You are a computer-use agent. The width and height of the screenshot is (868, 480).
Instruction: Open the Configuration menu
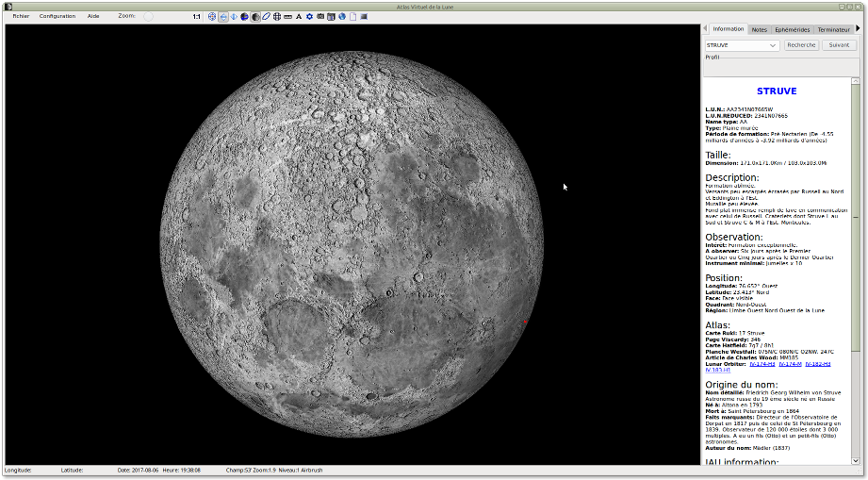pyautogui.click(x=57, y=16)
